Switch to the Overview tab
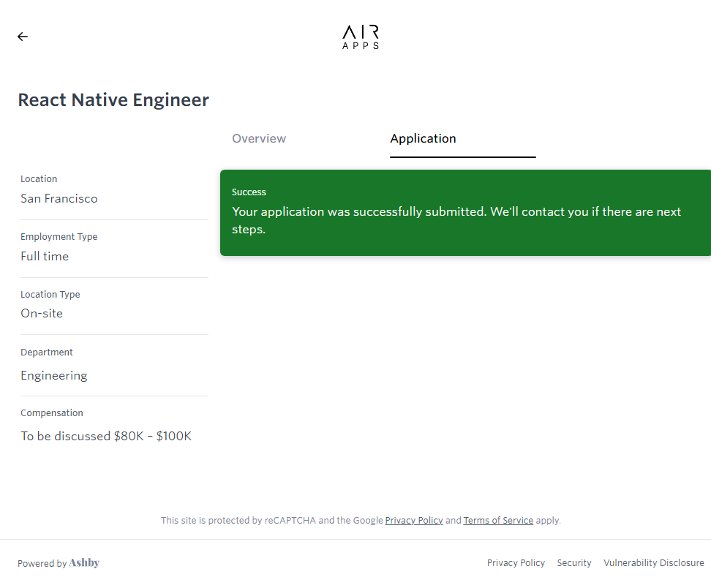 pos(259,139)
